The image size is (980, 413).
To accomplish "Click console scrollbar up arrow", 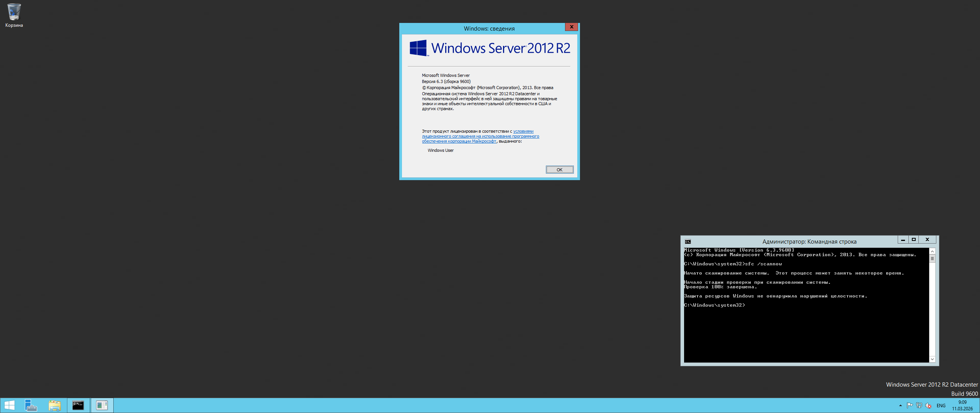I will pyautogui.click(x=933, y=251).
